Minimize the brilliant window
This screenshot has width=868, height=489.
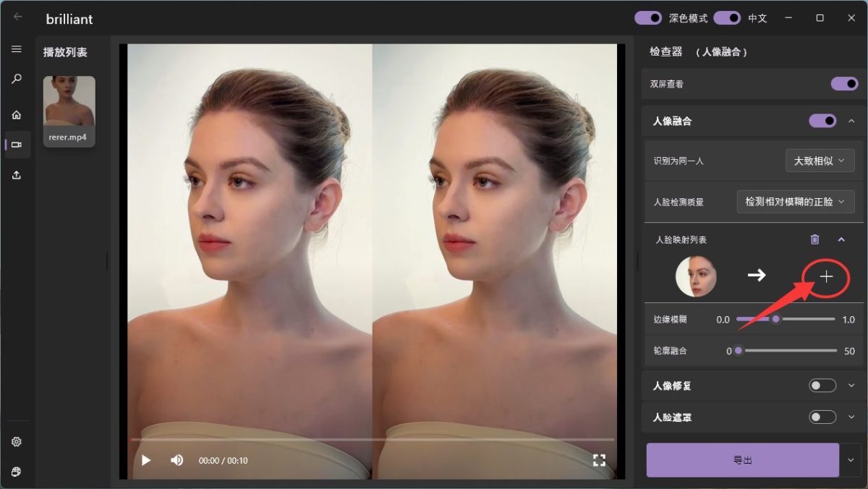pos(787,18)
